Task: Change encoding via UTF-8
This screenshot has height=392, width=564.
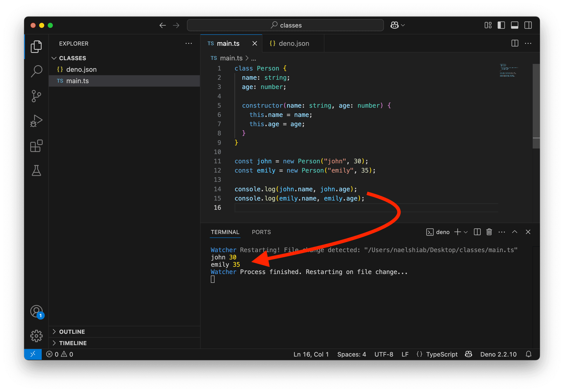Action: (x=384, y=354)
